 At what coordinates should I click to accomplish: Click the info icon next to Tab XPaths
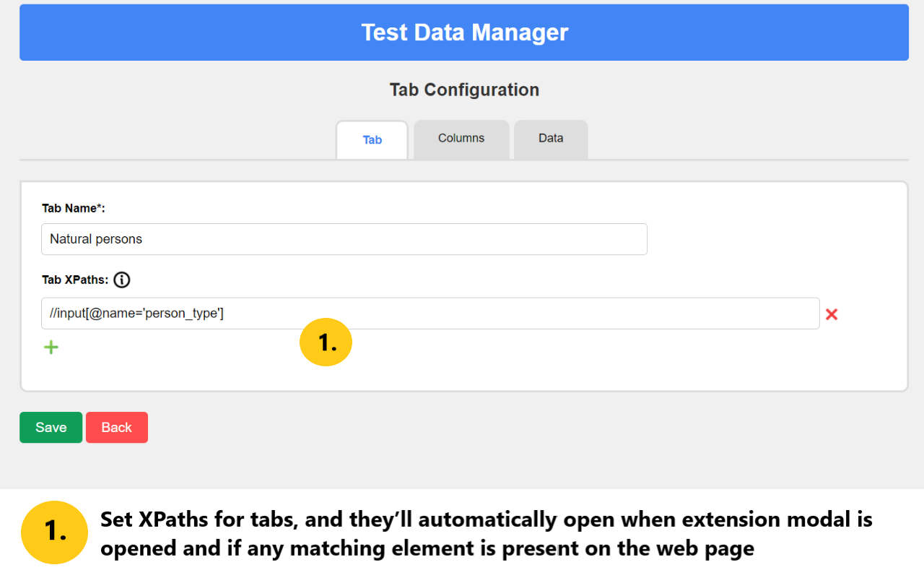pos(121,280)
